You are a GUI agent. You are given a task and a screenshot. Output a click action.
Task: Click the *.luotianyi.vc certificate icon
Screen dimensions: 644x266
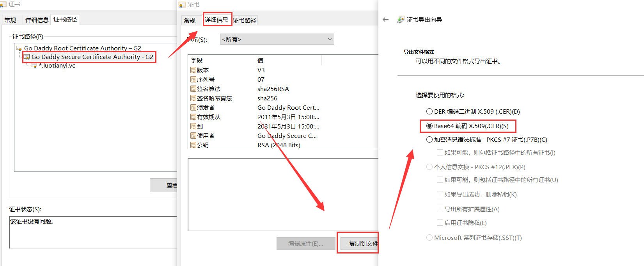pyautogui.click(x=34, y=66)
